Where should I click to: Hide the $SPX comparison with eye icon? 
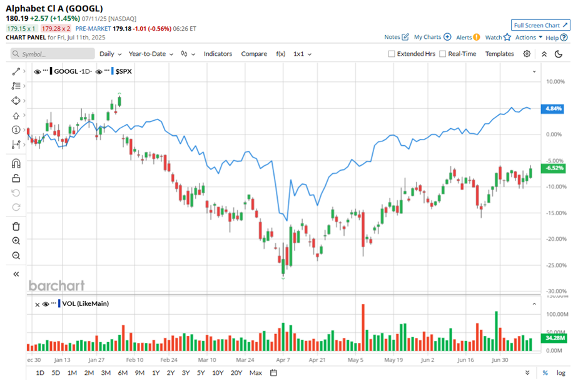point(99,72)
